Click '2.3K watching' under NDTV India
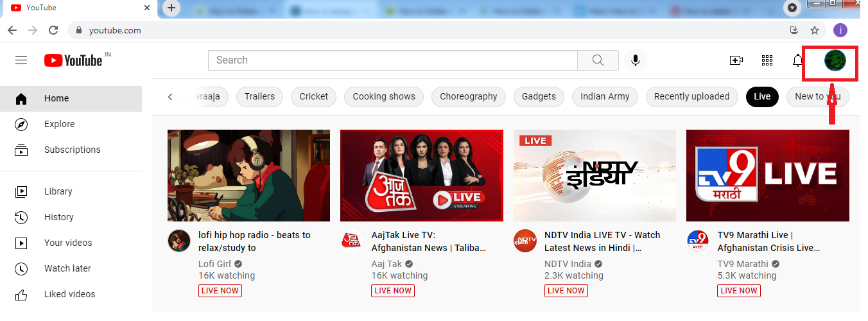This screenshot has height=321, width=868. coord(574,275)
